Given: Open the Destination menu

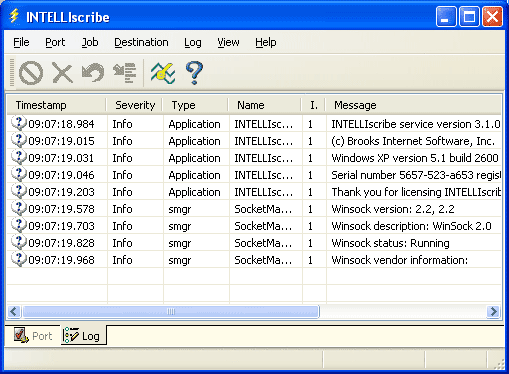Looking at the screenshot, I should (x=141, y=42).
